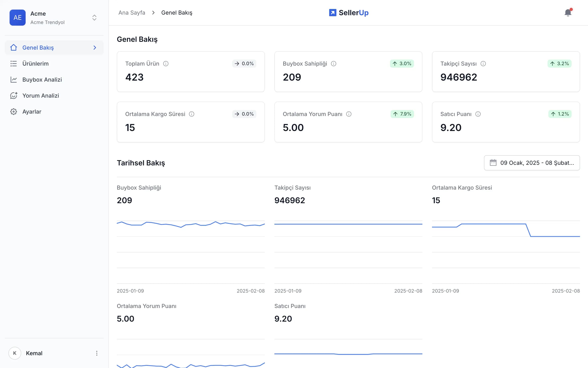Click the 7.9% badge on Ortalama Yorum Puanı

tap(402, 114)
